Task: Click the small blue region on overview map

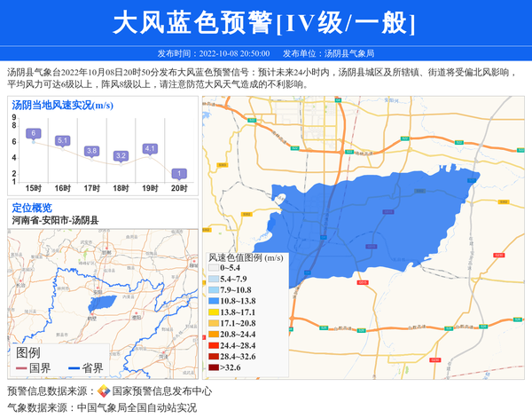Action: coord(103,301)
